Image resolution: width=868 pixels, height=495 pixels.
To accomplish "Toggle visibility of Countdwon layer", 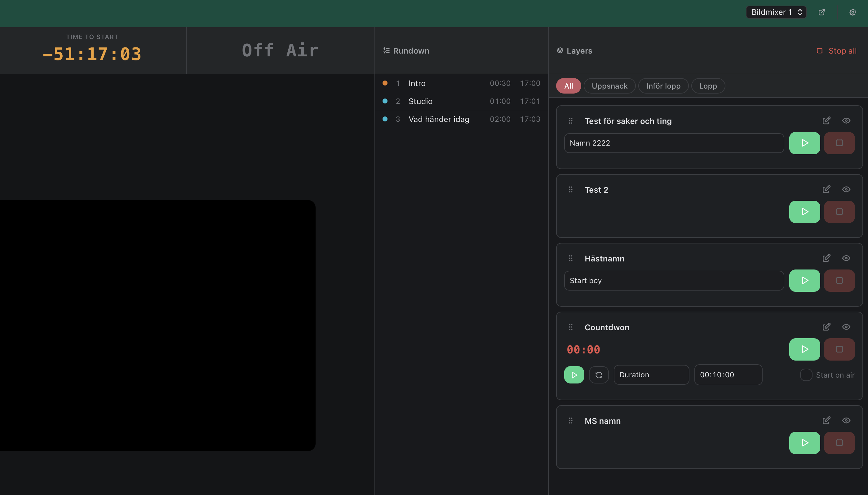I will [846, 327].
